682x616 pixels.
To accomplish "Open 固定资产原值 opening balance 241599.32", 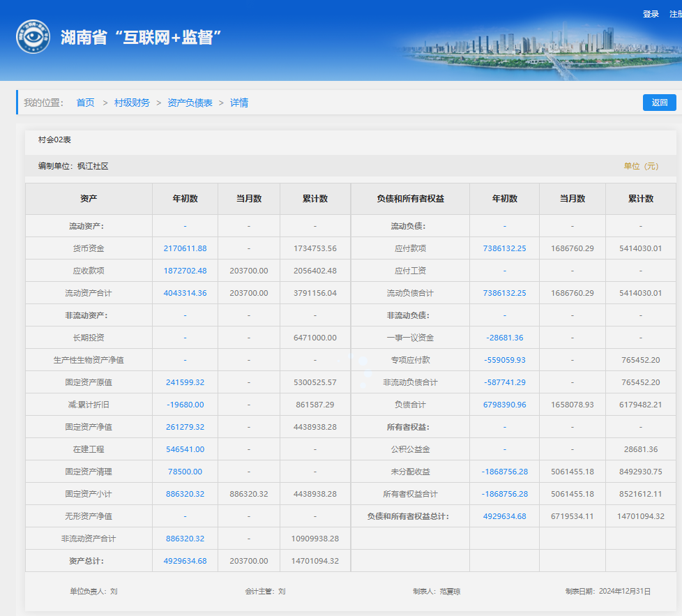I will [x=185, y=382].
